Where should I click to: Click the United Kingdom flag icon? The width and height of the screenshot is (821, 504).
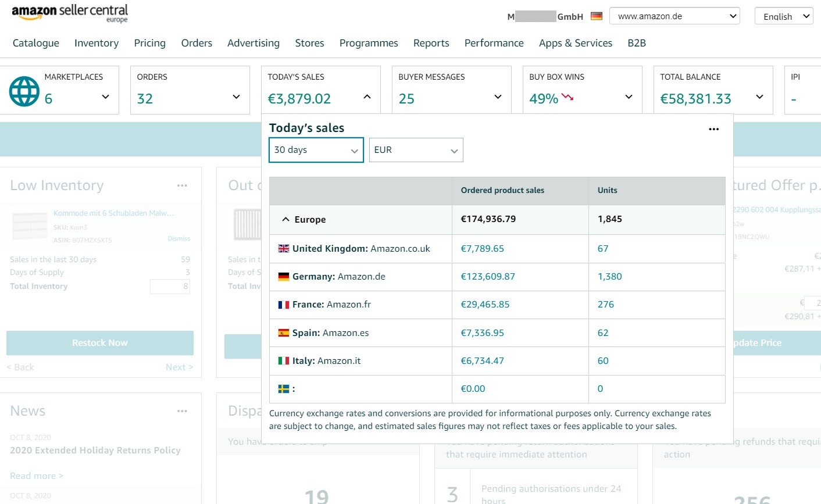tap(284, 249)
